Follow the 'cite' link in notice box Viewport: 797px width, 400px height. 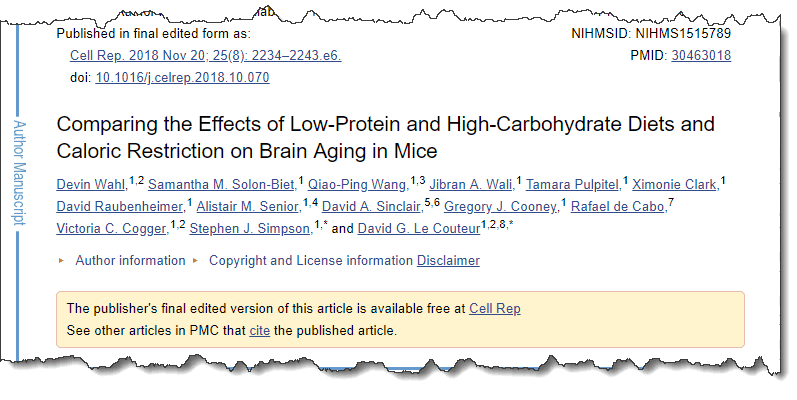pos(259,331)
